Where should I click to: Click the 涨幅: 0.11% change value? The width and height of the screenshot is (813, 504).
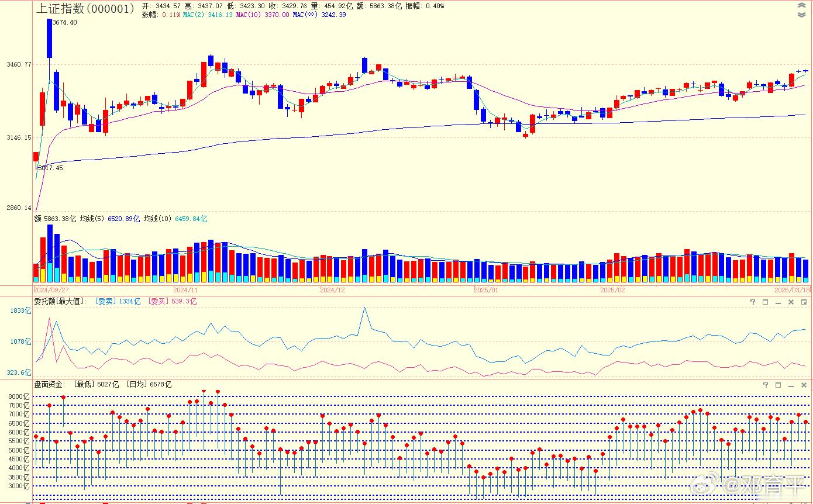tap(161, 15)
